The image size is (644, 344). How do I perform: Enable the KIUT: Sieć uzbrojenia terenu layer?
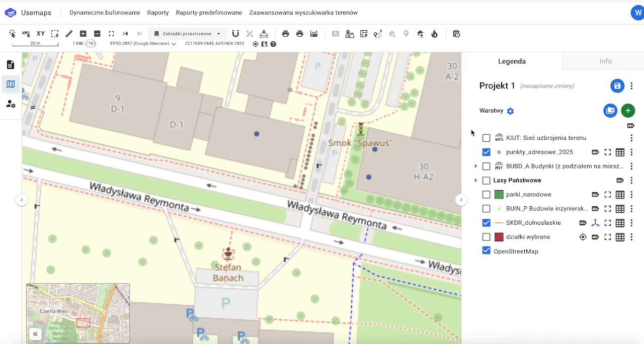coord(486,138)
